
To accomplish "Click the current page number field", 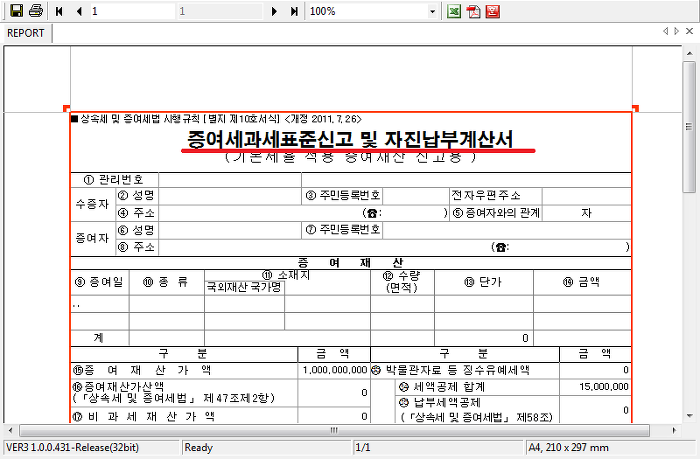I will click(132, 11).
